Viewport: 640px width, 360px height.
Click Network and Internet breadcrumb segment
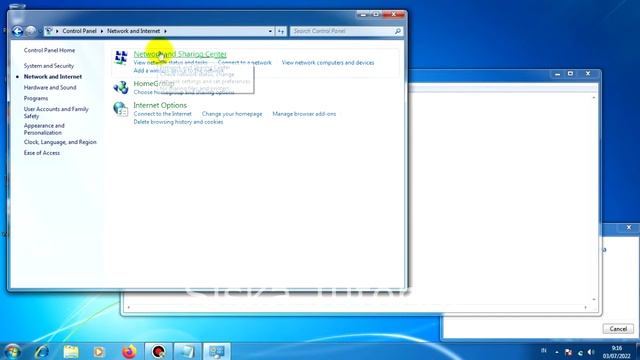coord(133,31)
